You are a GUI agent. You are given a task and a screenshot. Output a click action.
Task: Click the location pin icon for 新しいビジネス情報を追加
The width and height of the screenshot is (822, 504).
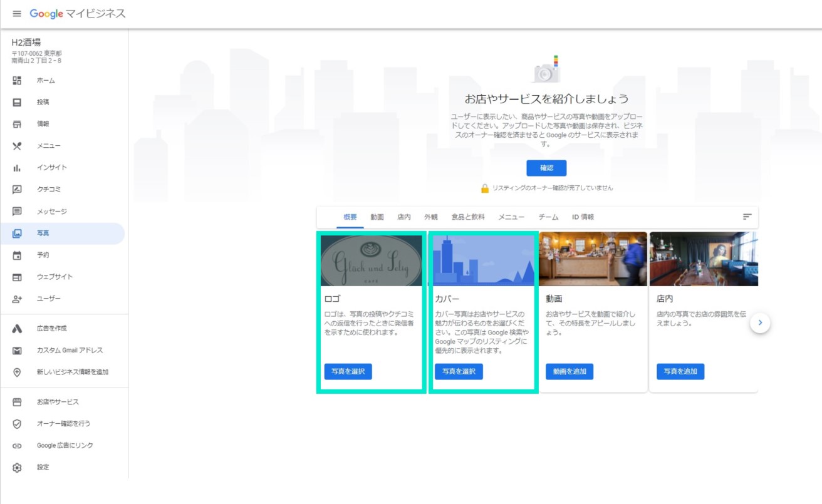(17, 373)
